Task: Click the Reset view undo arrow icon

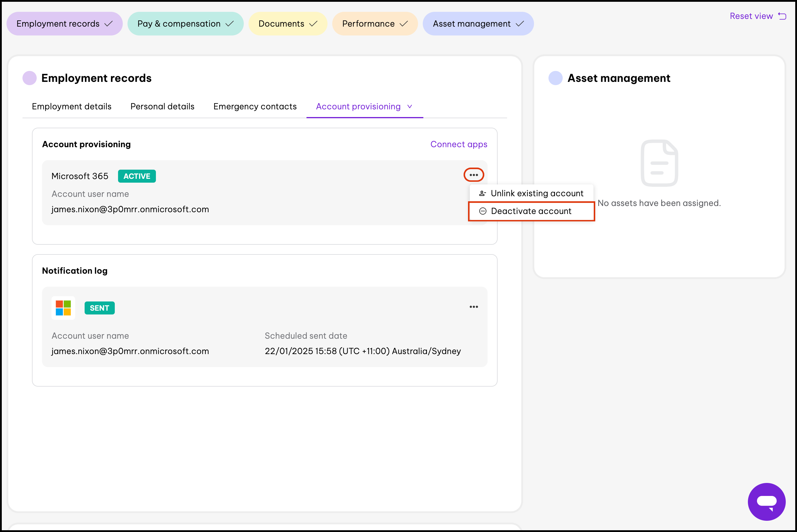Action: click(x=782, y=16)
